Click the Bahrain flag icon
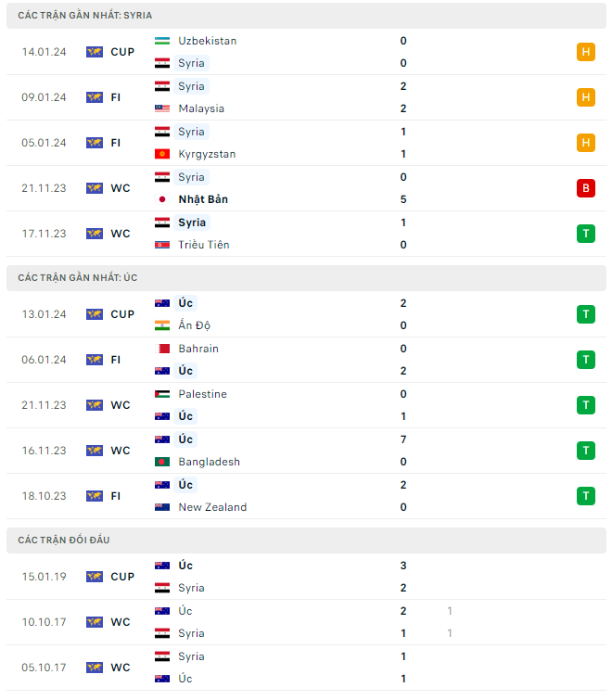 point(162,349)
